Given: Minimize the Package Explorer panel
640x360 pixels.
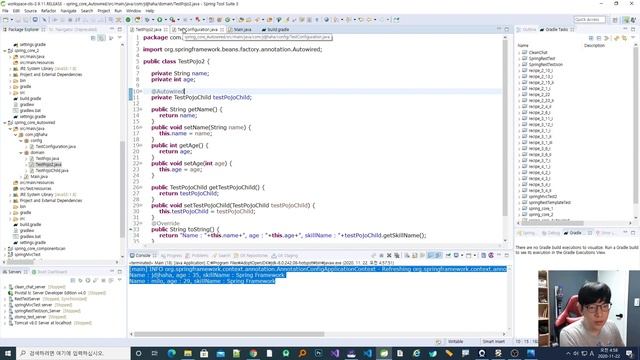Looking at the screenshot, I should tap(112, 29).
